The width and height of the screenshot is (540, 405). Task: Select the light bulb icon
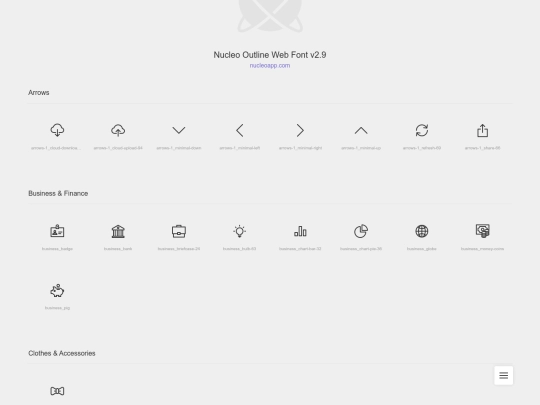coord(240,231)
